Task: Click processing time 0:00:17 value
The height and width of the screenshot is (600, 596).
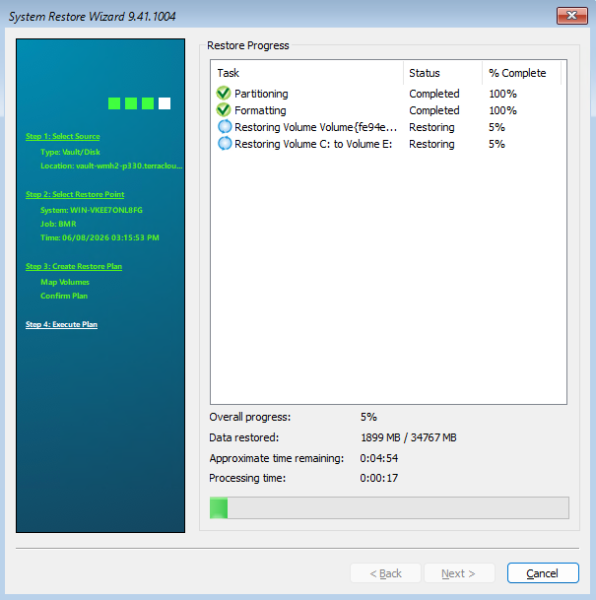Action: [x=379, y=478]
